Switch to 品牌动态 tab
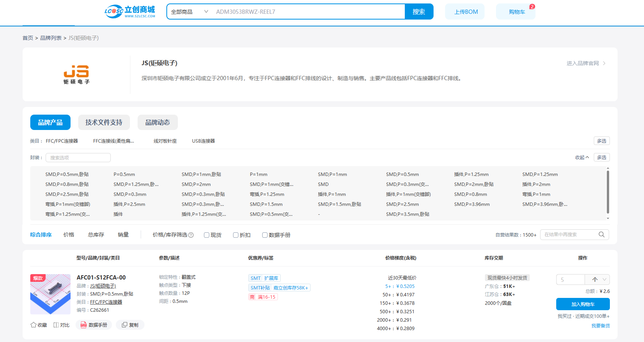 click(158, 122)
